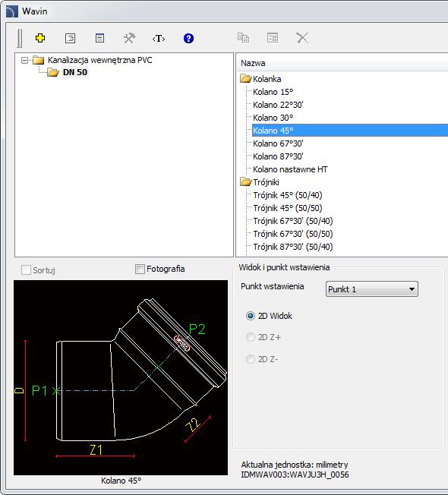Image resolution: width=448 pixels, height=495 pixels.
Task: Click the Wavin application icon in title bar
Action: tap(12, 11)
